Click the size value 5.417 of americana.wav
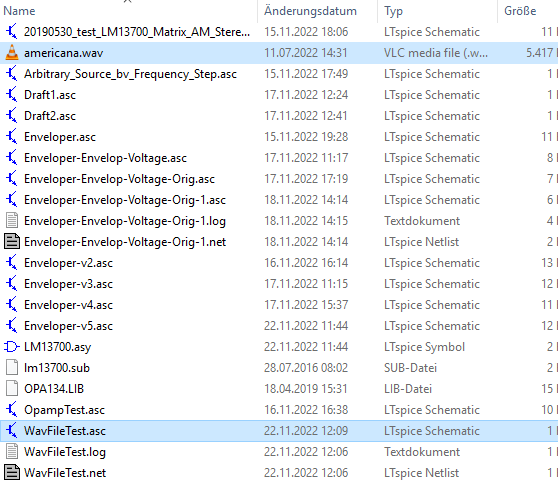This screenshot has width=559, height=485. pyautogui.click(x=539, y=53)
